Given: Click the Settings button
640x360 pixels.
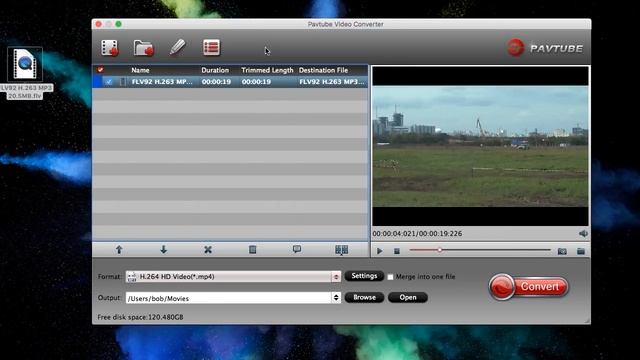Looking at the screenshot, I should click(x=364, y=276).
